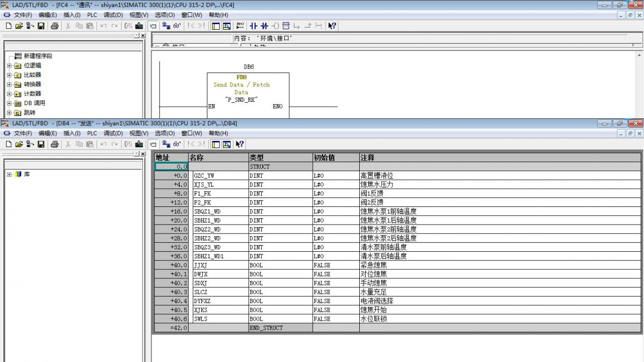
Task: Insert new network icon in FC4 toolbar
Action: [x=240, y=26]
